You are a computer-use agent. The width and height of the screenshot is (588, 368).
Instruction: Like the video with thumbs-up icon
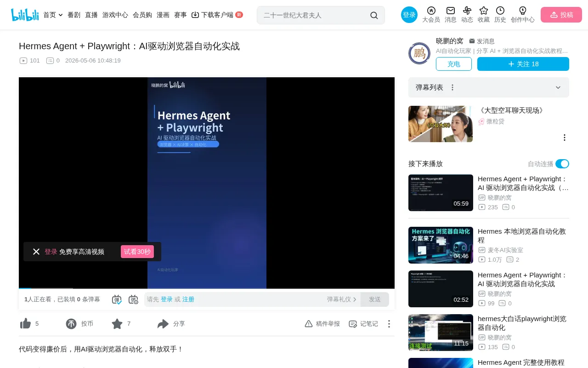[x=25, y=324]
